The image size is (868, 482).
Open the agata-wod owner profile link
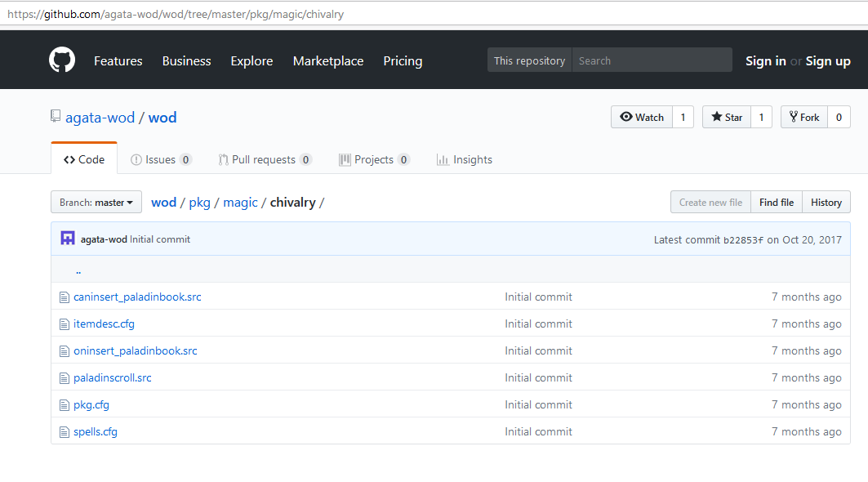pos(100,118)
